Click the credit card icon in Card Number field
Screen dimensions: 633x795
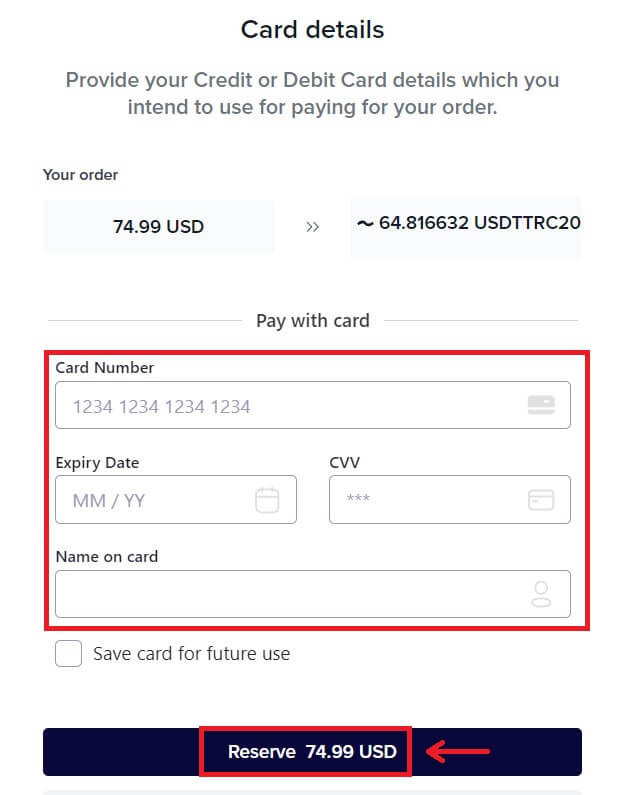(541, 405)
